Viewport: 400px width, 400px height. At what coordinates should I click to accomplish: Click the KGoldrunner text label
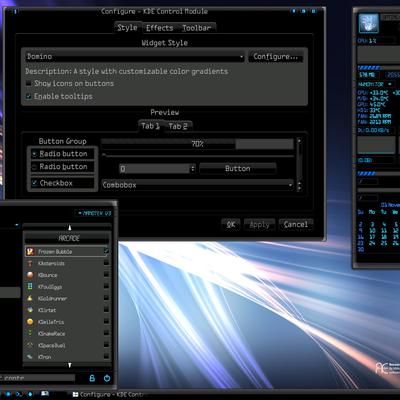pyautogui.click(x=52, y=299)
